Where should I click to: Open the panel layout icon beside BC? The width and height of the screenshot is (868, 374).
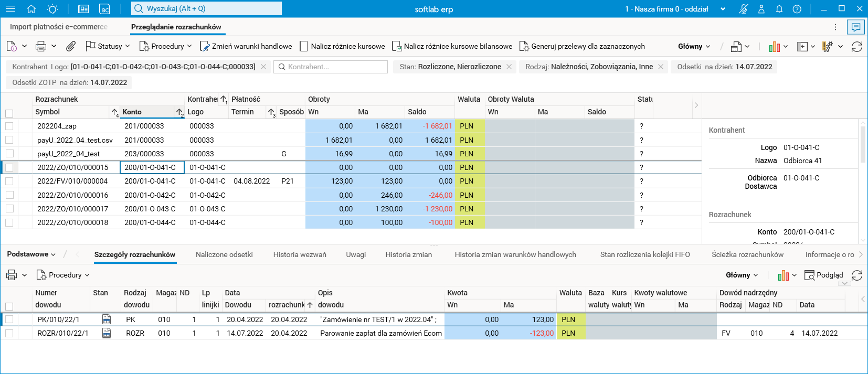point(83,9)
